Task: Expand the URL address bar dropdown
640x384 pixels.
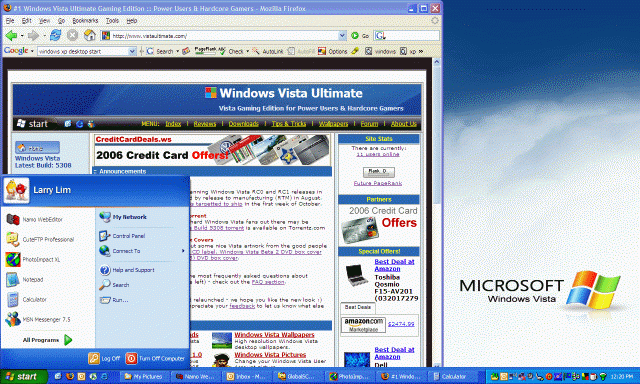Action: pos(342,36)
